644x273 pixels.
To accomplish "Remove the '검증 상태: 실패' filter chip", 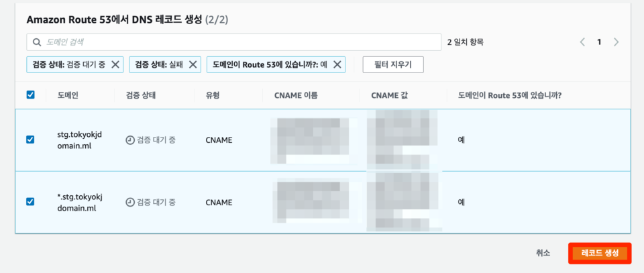I will point(193,64).
